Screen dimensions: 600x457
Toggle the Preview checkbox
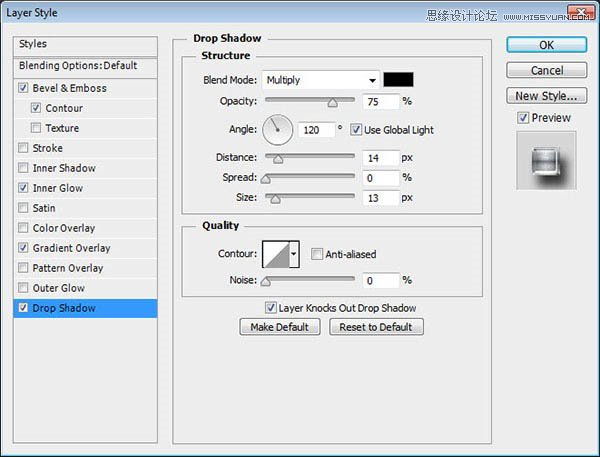pyautogui.click(x=523, y=118)
